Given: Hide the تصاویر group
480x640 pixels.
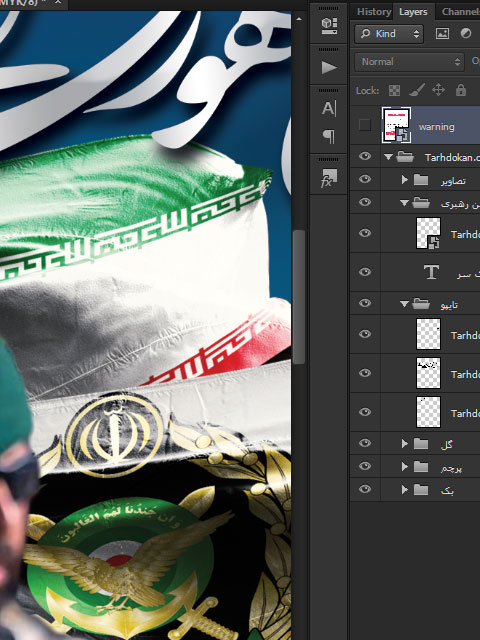Looking at the screenshot, I should click(365, 179).
